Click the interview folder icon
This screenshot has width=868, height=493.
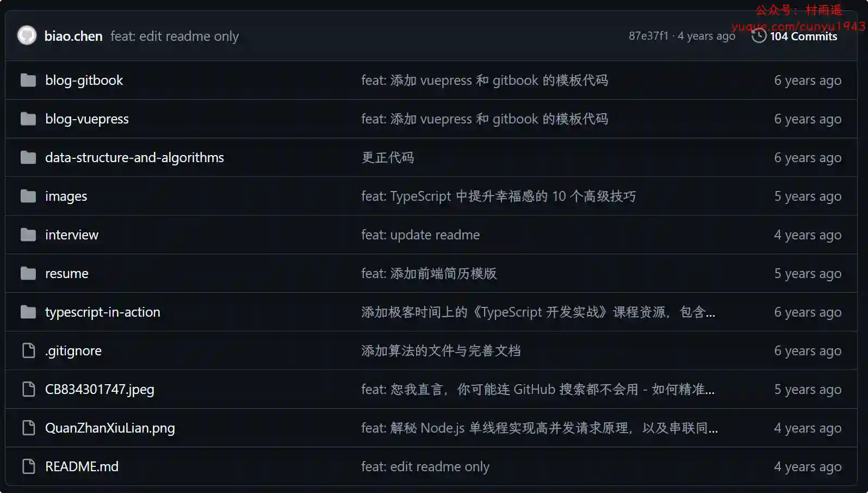click(x=28, y=235)
